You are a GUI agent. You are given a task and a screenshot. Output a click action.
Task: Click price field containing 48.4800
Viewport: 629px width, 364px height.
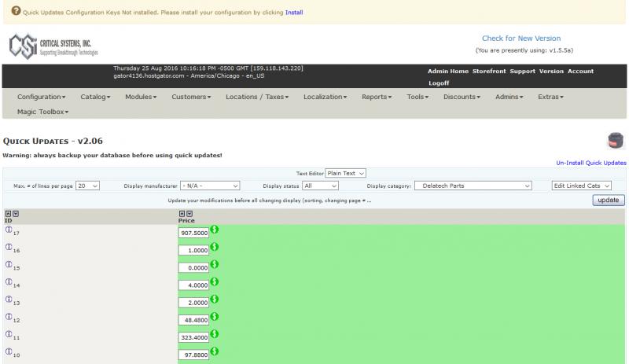pyautogui.click(x=193, y=320)
